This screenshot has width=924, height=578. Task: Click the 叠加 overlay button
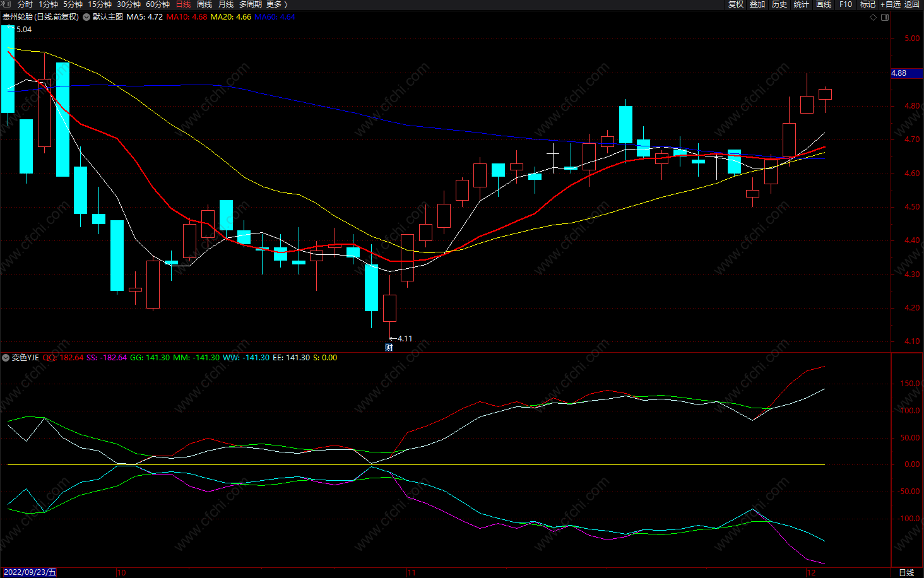757,4
